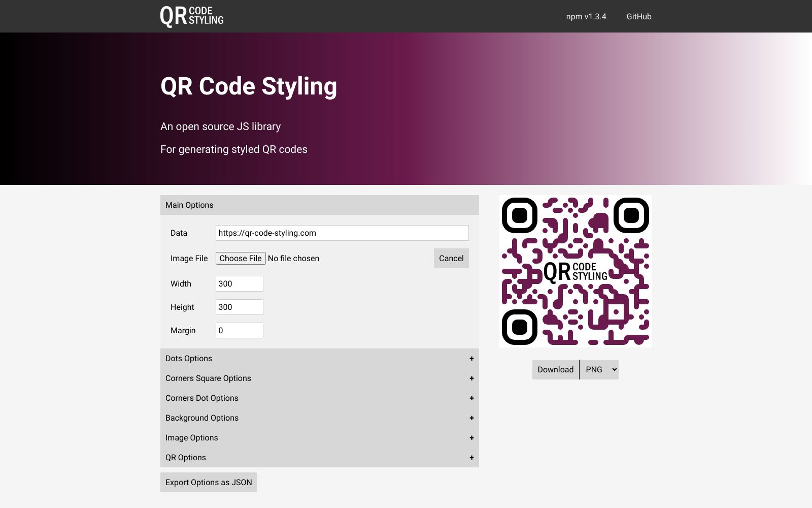
Task: Click the Data URL input field
Action: point(342,233)
